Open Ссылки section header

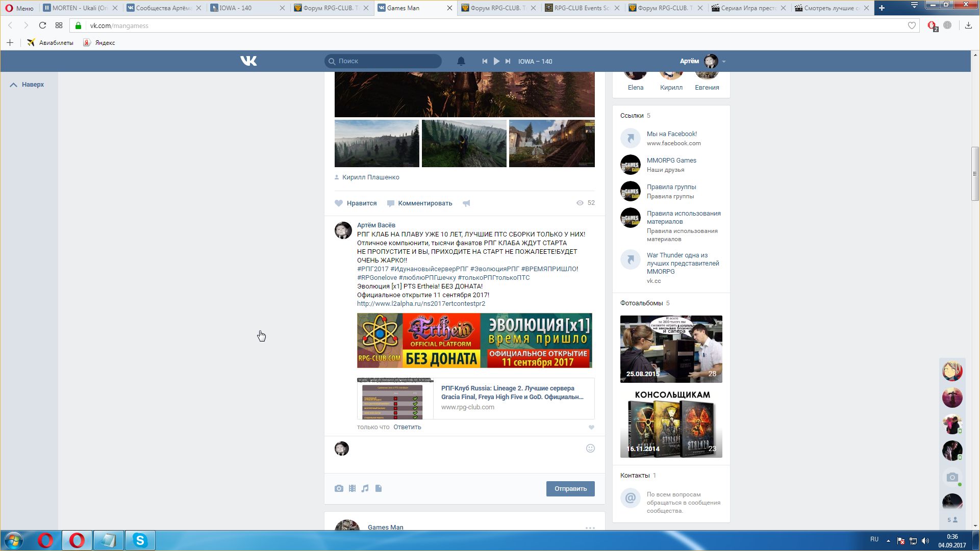[632, 116]
